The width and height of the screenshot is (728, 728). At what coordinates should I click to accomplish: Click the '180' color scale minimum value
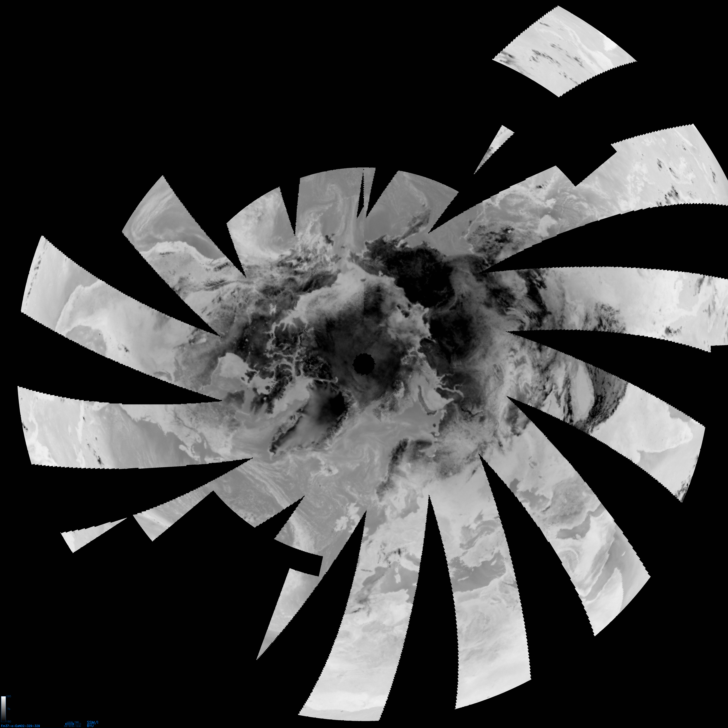(9, 722)
